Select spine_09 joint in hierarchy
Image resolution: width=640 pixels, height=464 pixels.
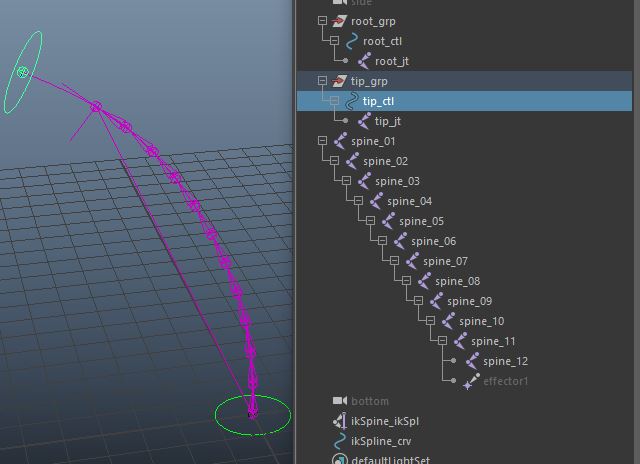[x=469, y=301]
